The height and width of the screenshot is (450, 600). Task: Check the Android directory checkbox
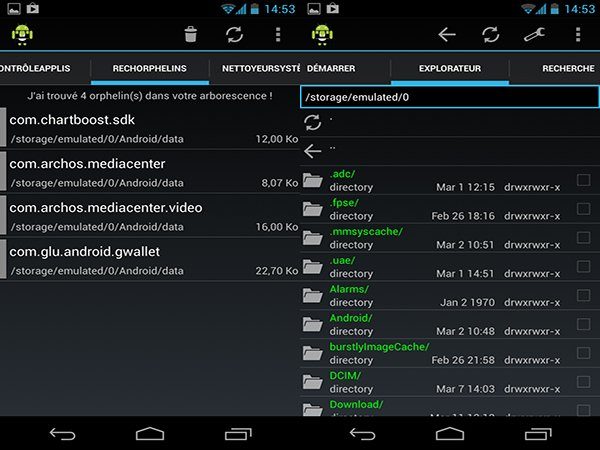click(x=584, y=324)
